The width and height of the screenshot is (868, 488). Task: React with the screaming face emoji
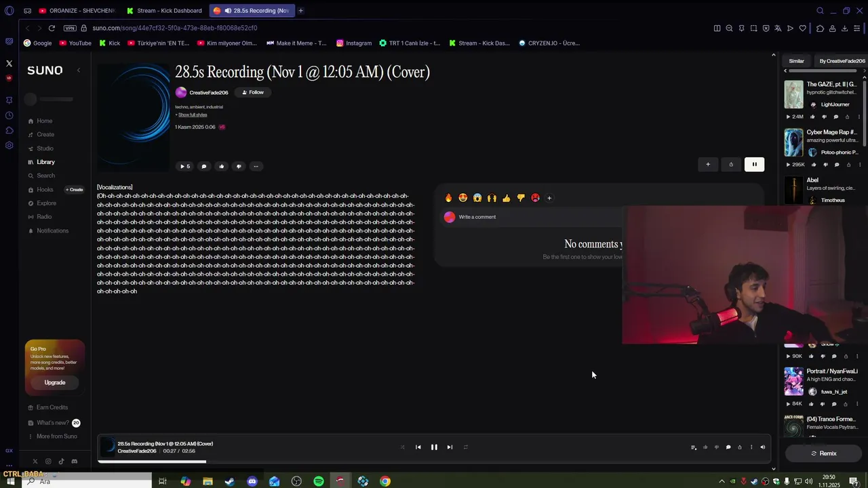(477, 198)
